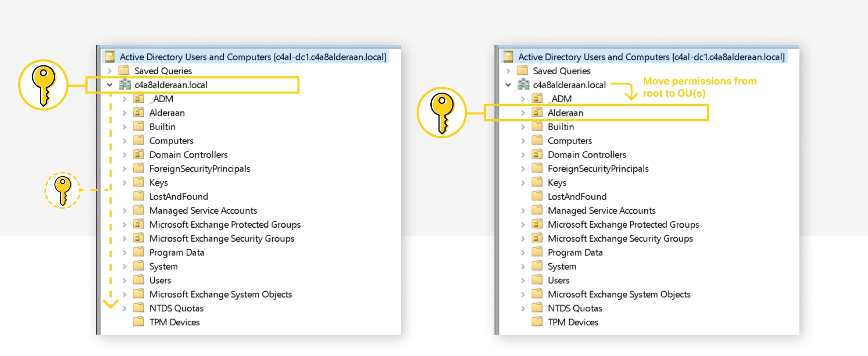
Task: Expand the Alderaan OU in right tree
Action: pyautogui.click(x=523, y=113)
